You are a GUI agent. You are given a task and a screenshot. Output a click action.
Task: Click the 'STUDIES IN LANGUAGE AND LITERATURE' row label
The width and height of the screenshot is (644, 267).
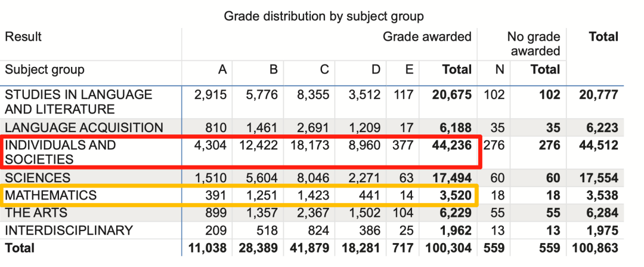(x=78, y=102)
